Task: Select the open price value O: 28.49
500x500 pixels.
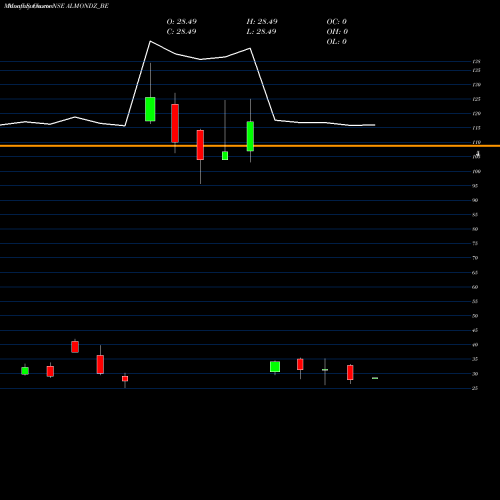Action: click(182, 22)
